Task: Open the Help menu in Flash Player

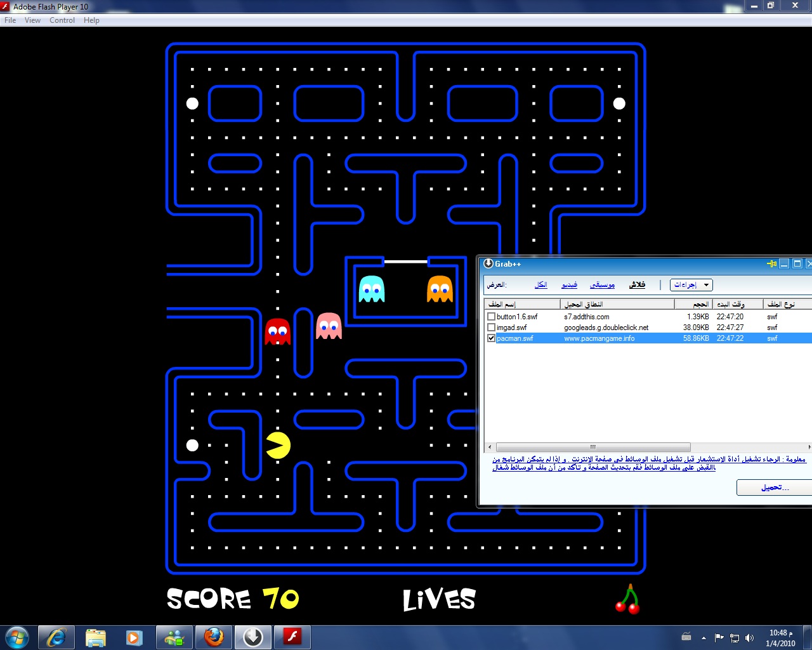Action: click(x=91, y=20)
